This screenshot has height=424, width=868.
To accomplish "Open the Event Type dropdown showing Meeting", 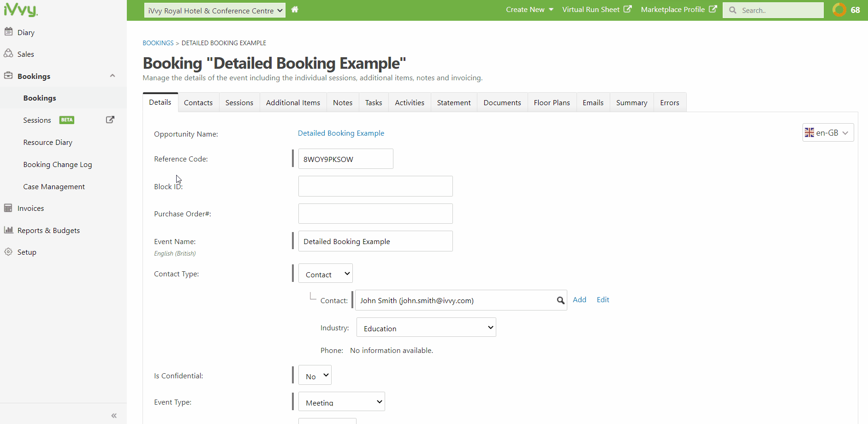I will (342, 402).
